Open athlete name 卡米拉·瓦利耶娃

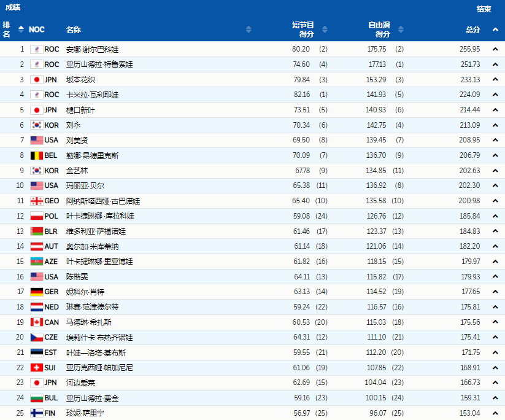[x=92, y=95]
